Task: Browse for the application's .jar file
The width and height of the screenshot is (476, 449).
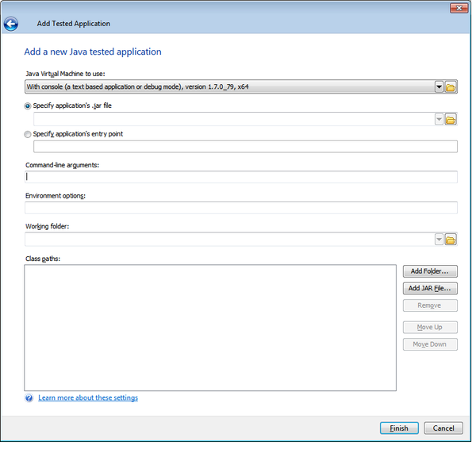Action: 451,119
